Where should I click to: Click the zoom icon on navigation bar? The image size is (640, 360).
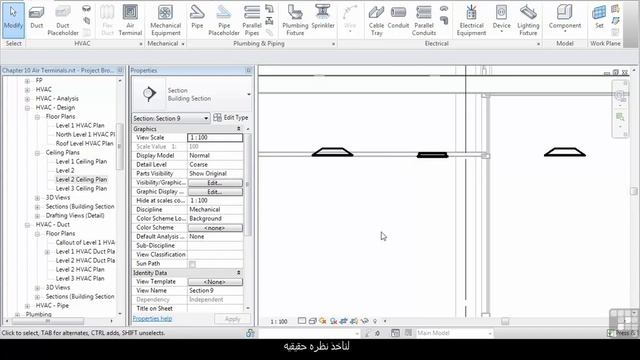click(620, 118)
